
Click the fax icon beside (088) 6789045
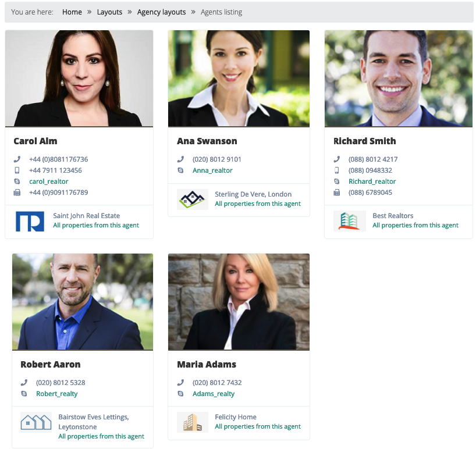tap(337, 193)
